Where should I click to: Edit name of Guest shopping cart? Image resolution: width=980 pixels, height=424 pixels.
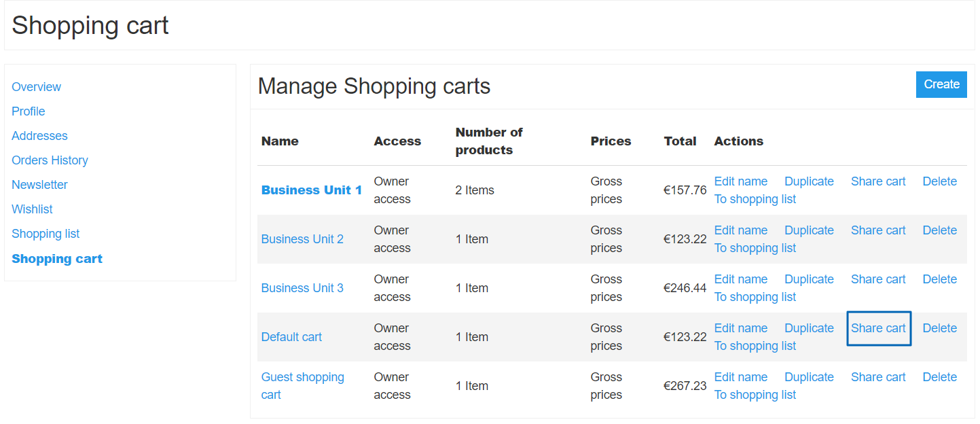pyautogui.click(x=740, y=377)
